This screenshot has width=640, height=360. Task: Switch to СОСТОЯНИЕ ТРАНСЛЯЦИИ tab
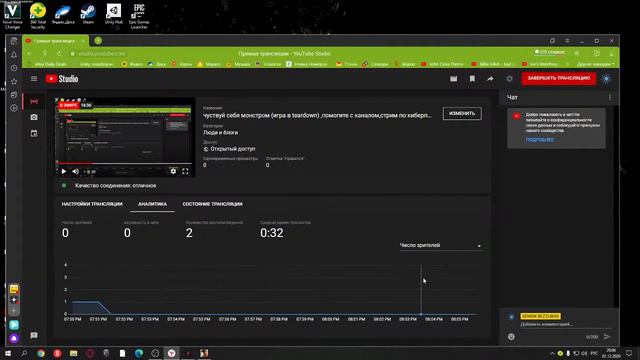[x=212, y=204]
